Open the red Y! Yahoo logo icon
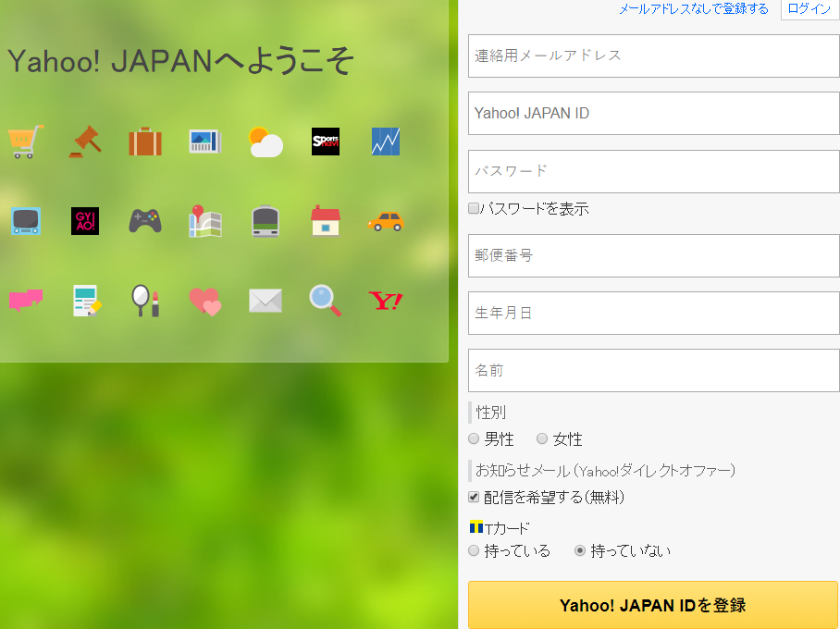This screenshot has height=629, width=840. [x=386, y=300]
